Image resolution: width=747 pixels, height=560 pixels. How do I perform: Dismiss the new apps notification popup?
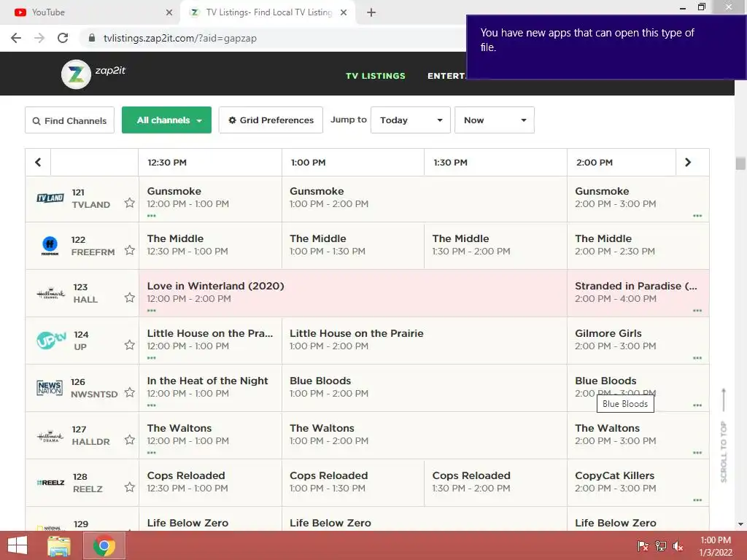[606, 47]
